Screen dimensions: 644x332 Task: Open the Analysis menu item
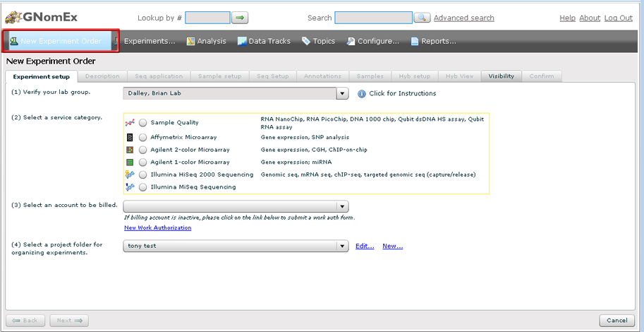[207, 41]
